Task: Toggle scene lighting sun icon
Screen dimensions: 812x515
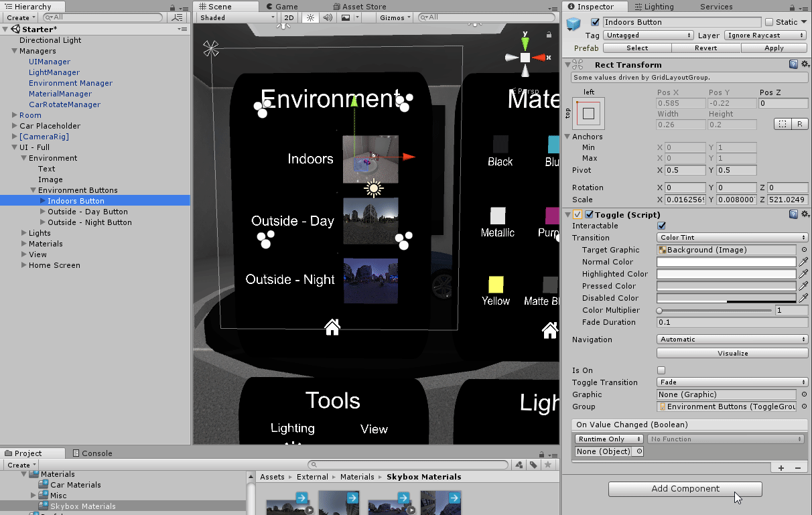Action: [x=310, y=17]
